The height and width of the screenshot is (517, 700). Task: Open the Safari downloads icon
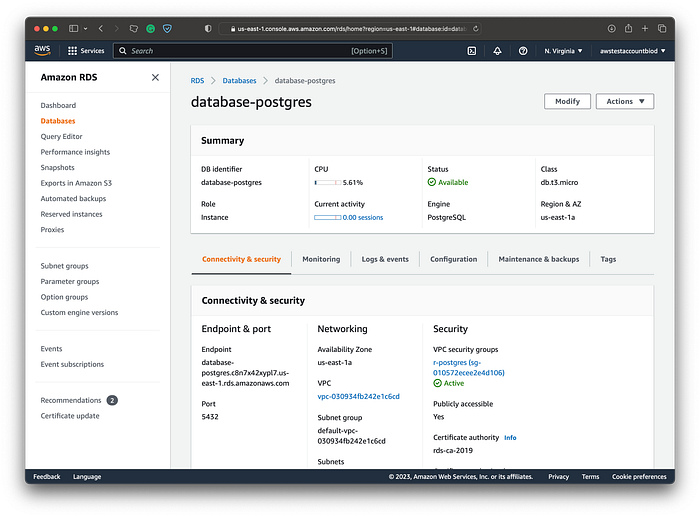(612, 29)
